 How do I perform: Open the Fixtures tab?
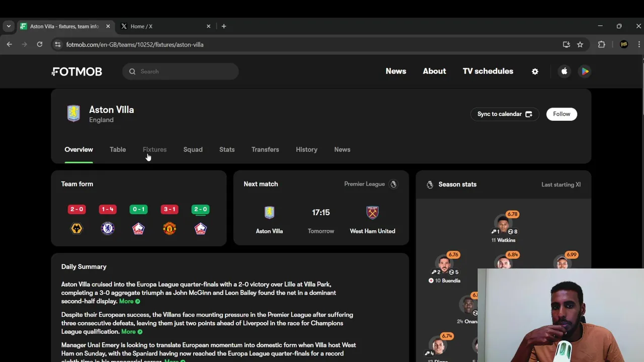pos(154,149)
